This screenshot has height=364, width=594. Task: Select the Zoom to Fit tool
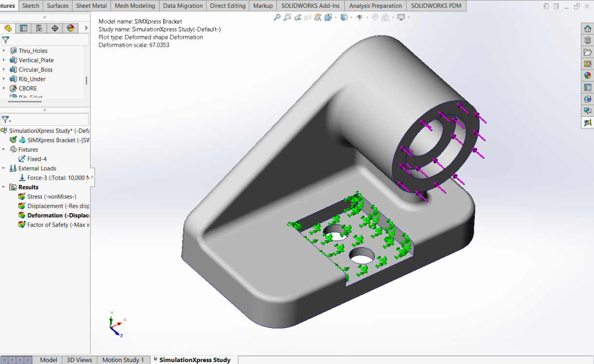point(277,17)
